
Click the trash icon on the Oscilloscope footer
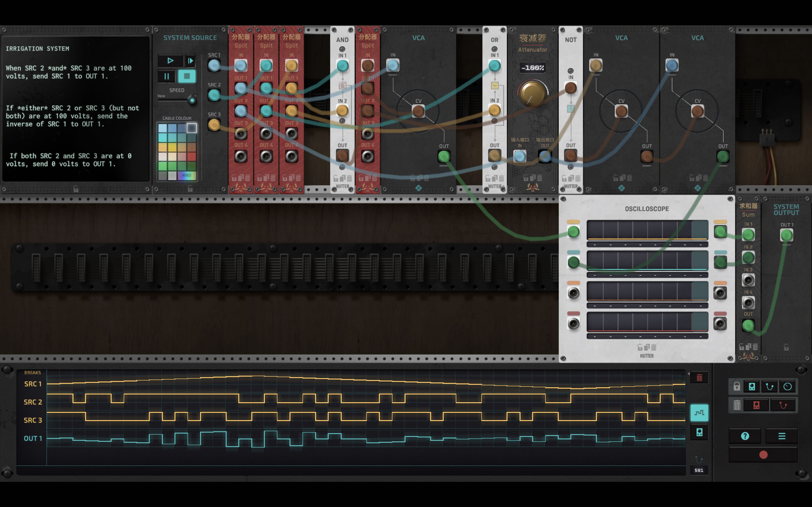pyautogui.click(x=654, y=347)
